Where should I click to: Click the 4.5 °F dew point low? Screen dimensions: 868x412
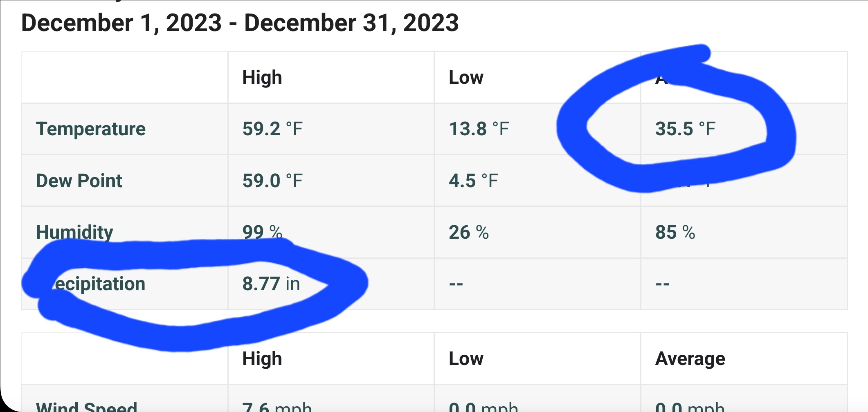(473, 181)
